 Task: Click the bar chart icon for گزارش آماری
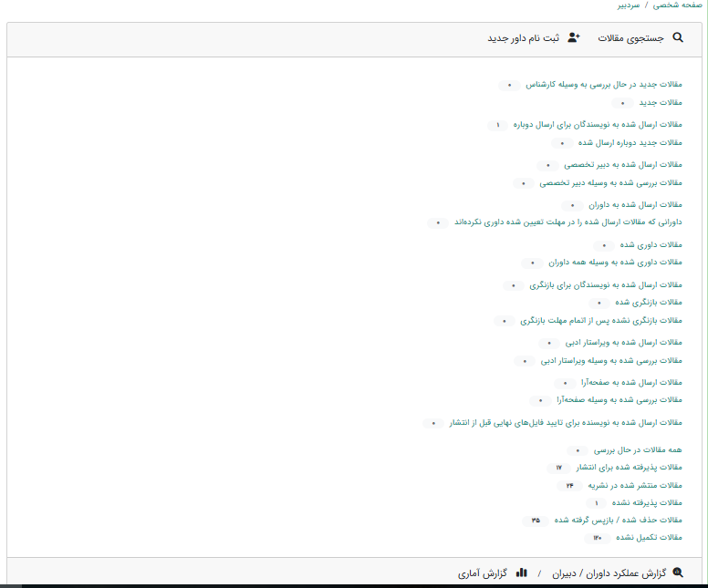pos(522,573)
